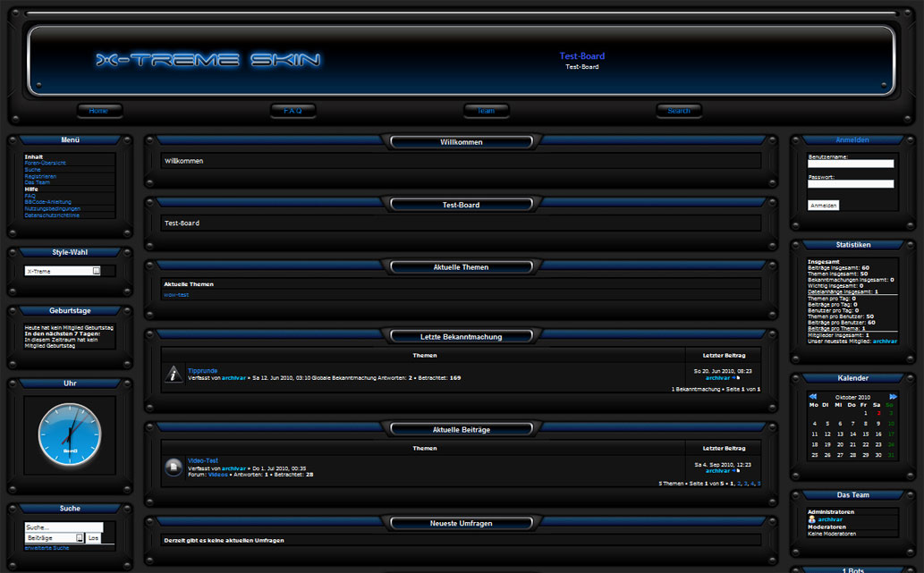Open the Team navigation button
Image resolution: width=924 pixels, height=573 pixels.
tap(486, 111)
